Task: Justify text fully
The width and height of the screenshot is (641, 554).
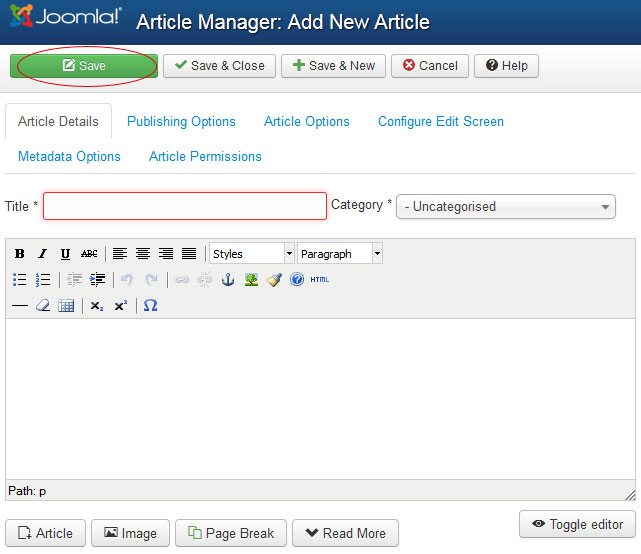Action: coord(189,254)
